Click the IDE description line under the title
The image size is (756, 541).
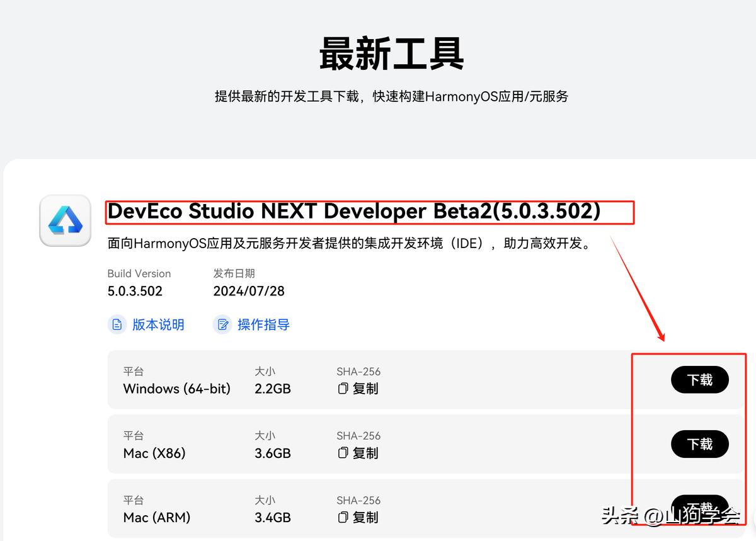click(x=350, y=243)
